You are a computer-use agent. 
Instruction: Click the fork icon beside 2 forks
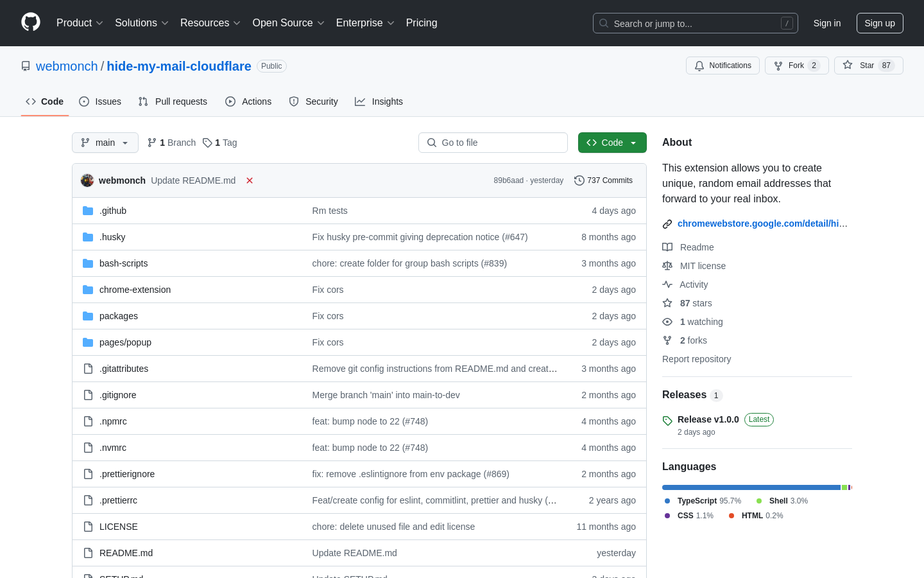[x=667, y=340]
